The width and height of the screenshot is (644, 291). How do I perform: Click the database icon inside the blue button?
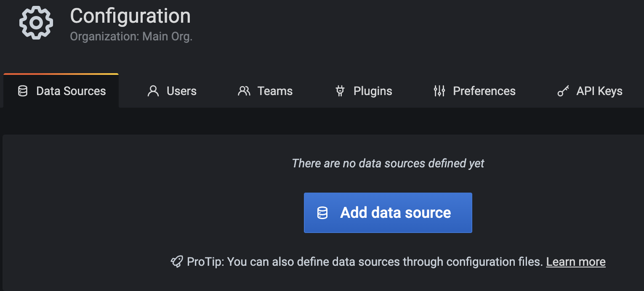(x=322, y=213)
